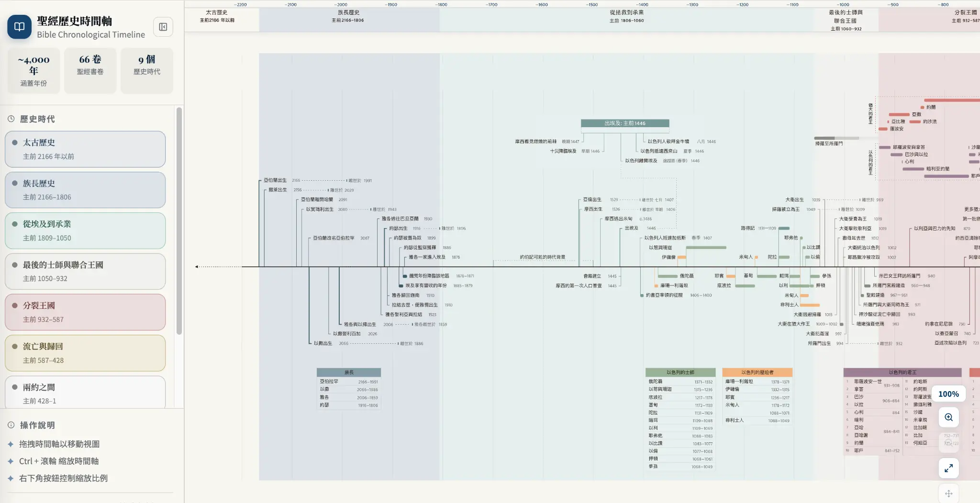Zoom in with the magnifier plus button

pyautogui.click(x=948, y=417)
